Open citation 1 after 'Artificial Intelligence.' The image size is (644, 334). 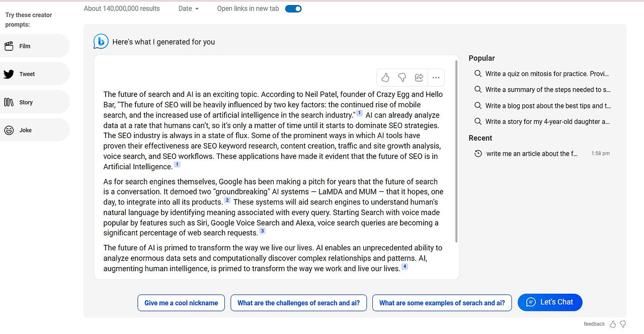[x=177, y=165]
